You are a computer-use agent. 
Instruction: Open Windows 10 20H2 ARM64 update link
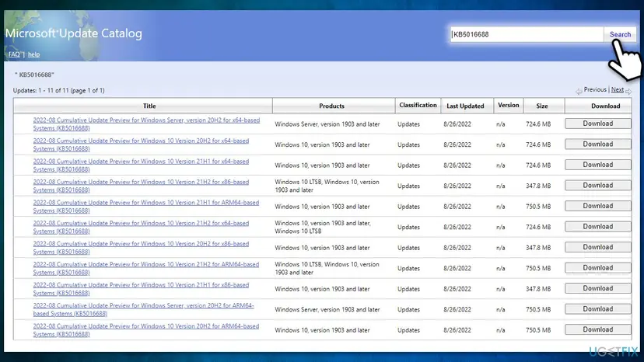click(x=145, y=329)
